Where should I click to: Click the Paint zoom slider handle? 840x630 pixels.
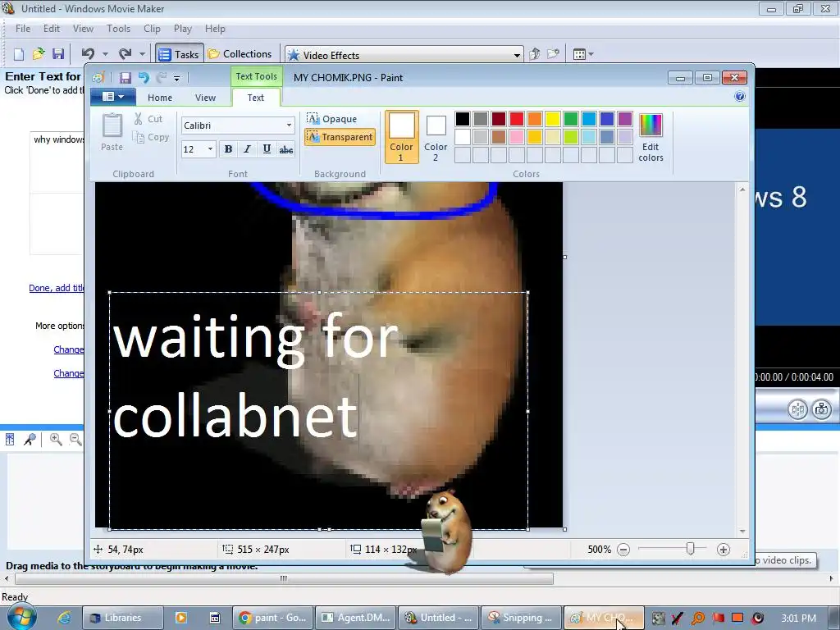(x=691, y=549)
